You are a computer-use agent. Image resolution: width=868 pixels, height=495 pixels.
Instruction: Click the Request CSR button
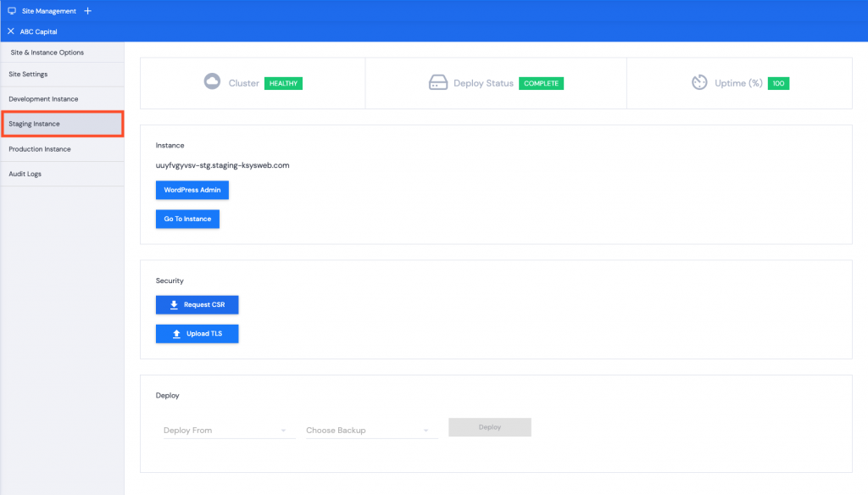(x=197, y=304)
